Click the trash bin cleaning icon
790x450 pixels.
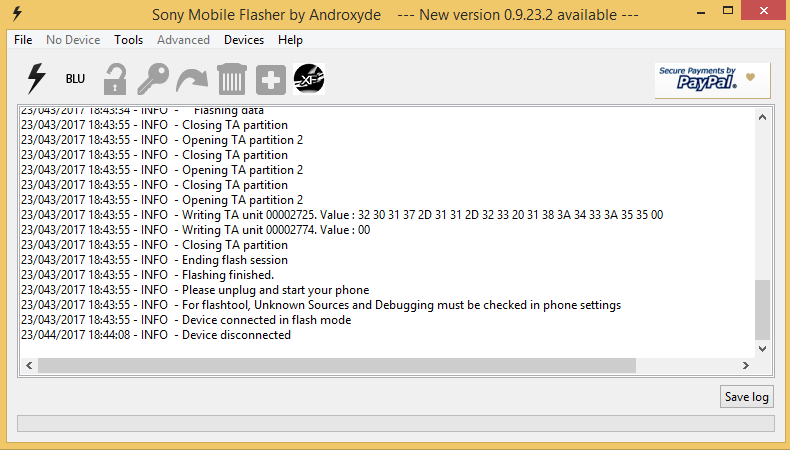click(x=232, y=79)
